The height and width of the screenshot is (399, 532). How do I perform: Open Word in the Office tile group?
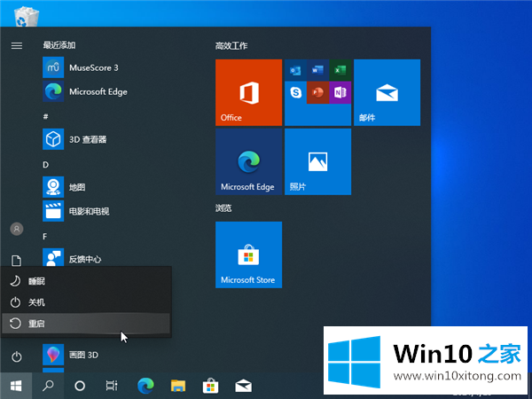[317, 70]
